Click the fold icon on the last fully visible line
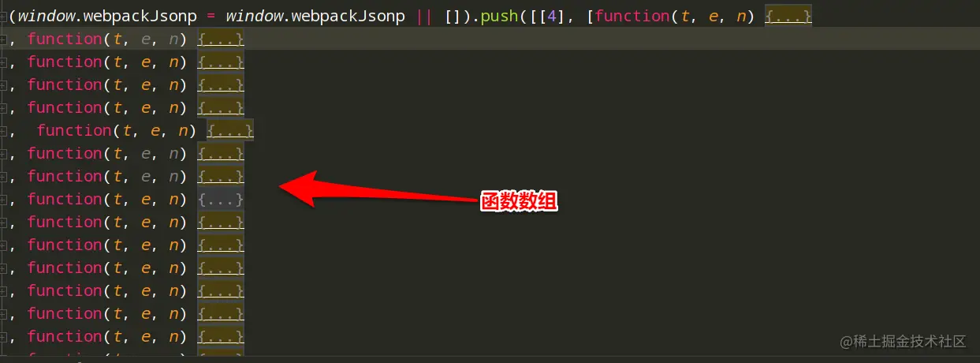The height and width of the screenshot is (363, 980). [3, 337]
